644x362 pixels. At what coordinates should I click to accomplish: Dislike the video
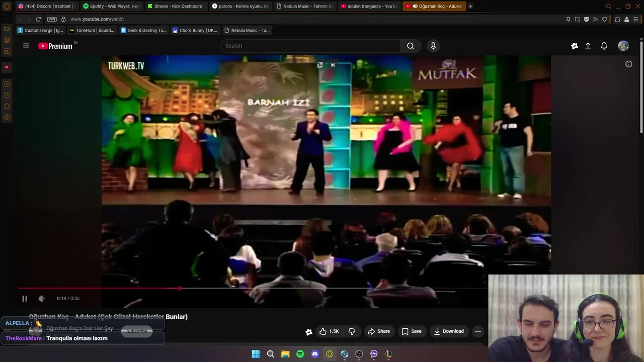tap(352, 331)
